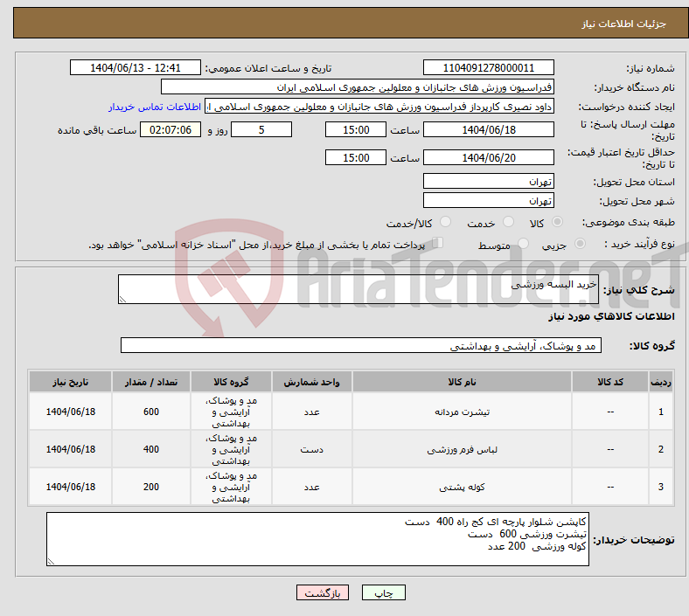The image size is (689, 616).
Task: Click the price validity hour field 15:00
Action: 356,157
